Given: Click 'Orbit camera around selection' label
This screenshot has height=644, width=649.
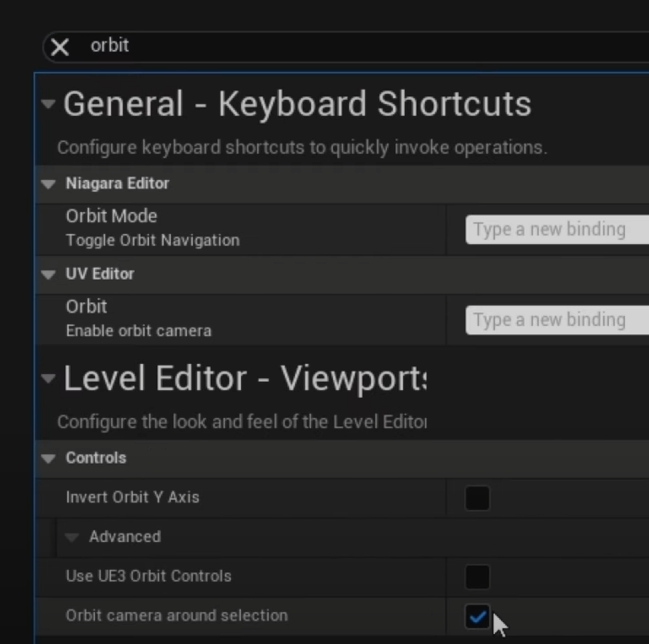Looking at the screenshot, I should click(x=176, y=615).
